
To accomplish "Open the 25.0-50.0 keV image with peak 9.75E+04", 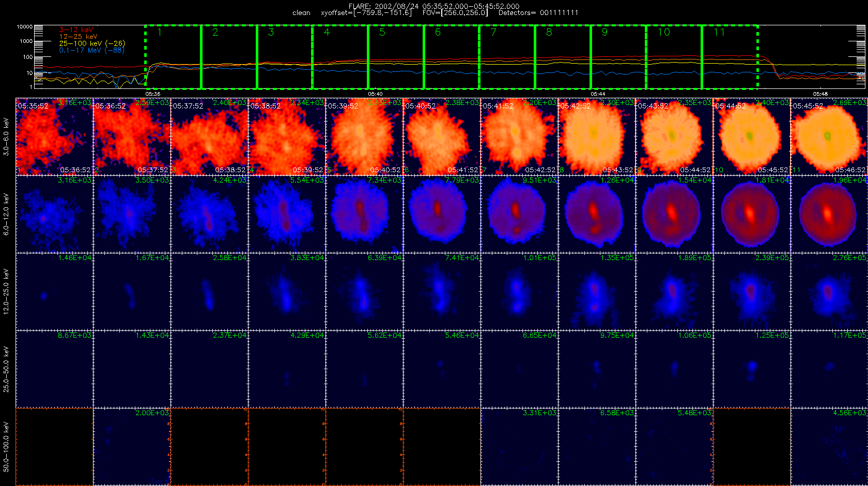I will pos(597,369).
